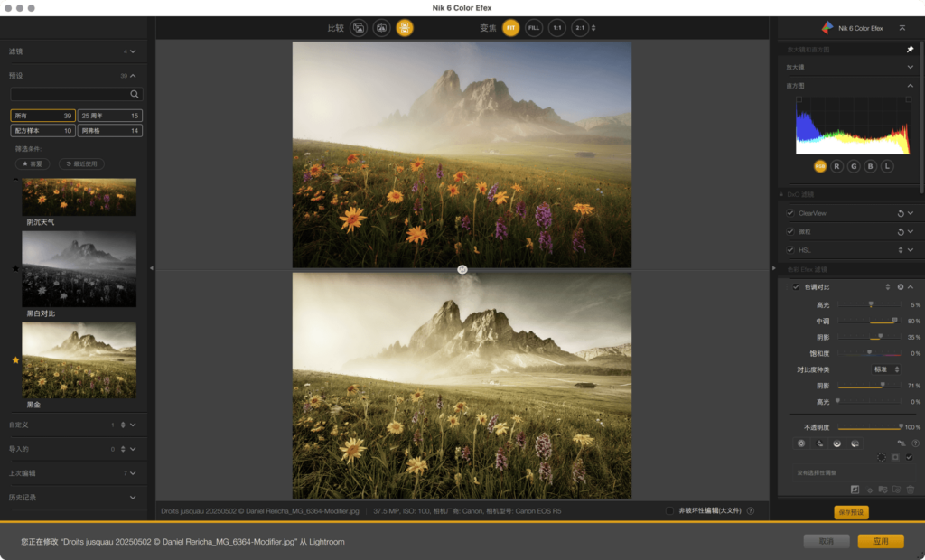Toggle the histogram shadow clipping indicator square
The width and height of the screenshot is (925, 560).
799,99
